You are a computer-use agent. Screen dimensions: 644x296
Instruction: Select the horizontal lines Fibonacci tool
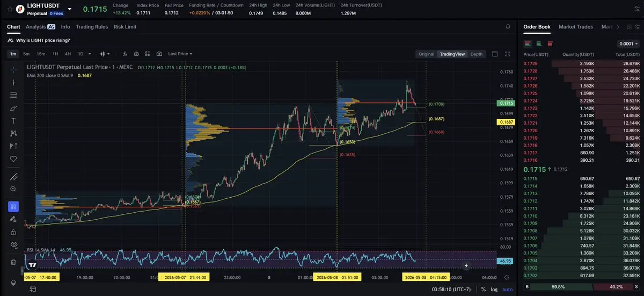point(13,95)
